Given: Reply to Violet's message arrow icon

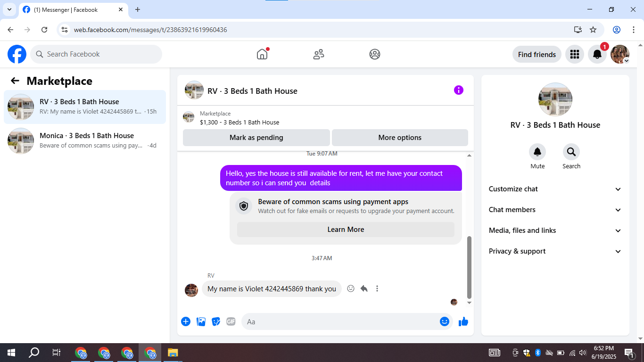Looking at the screenshot, I should click(x=364, y=288).
